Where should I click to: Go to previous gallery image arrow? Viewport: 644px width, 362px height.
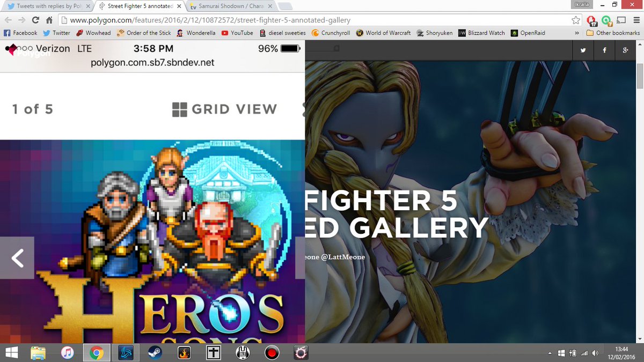[x=17, y=258]
